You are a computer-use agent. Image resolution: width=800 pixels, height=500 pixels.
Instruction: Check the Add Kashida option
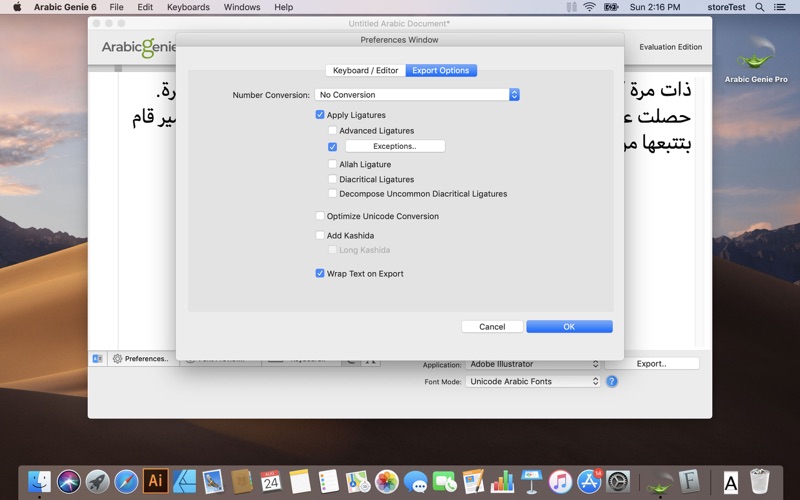[x=320, y=235]
